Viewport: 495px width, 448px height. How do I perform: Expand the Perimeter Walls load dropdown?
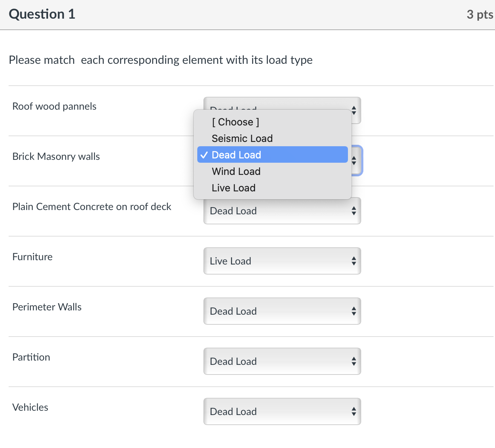click(x=282, y=311)
